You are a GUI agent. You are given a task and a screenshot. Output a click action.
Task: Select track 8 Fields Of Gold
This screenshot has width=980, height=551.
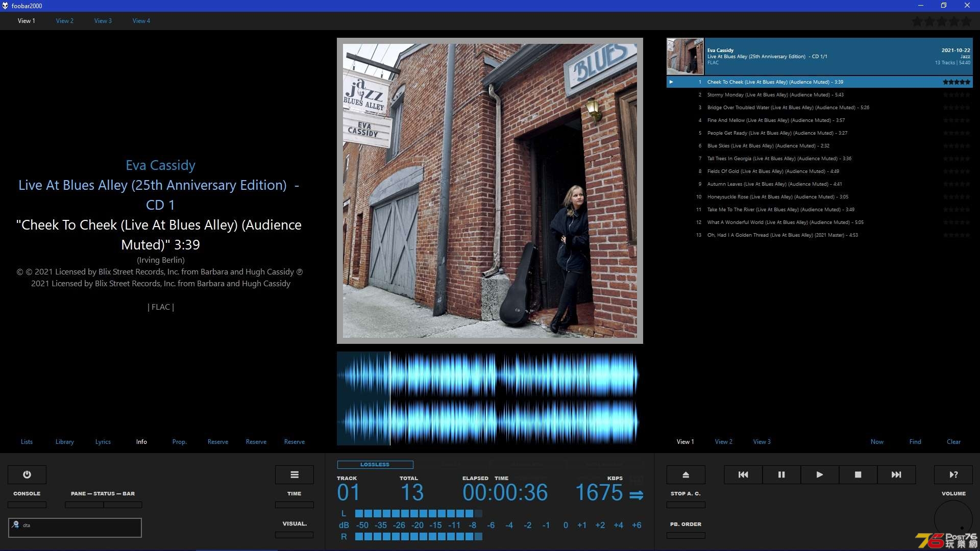pos(819,171)
